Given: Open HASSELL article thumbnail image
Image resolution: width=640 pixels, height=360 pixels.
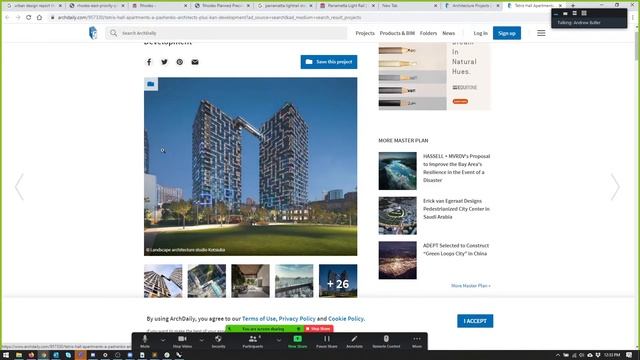Looking at the screenshot, I should point(398,171).
